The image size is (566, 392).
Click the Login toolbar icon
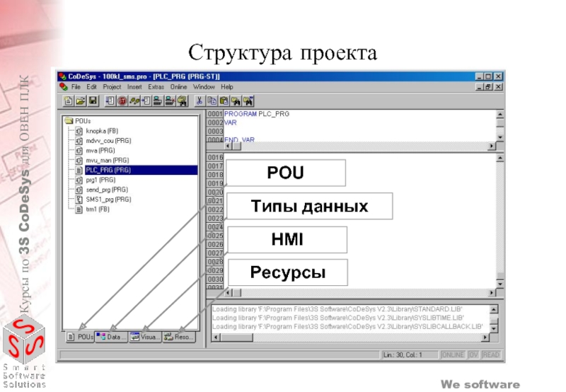[158, 101]
